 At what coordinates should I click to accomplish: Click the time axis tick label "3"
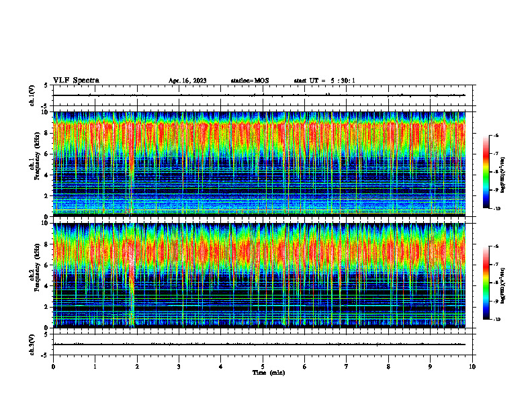(179, 367)
